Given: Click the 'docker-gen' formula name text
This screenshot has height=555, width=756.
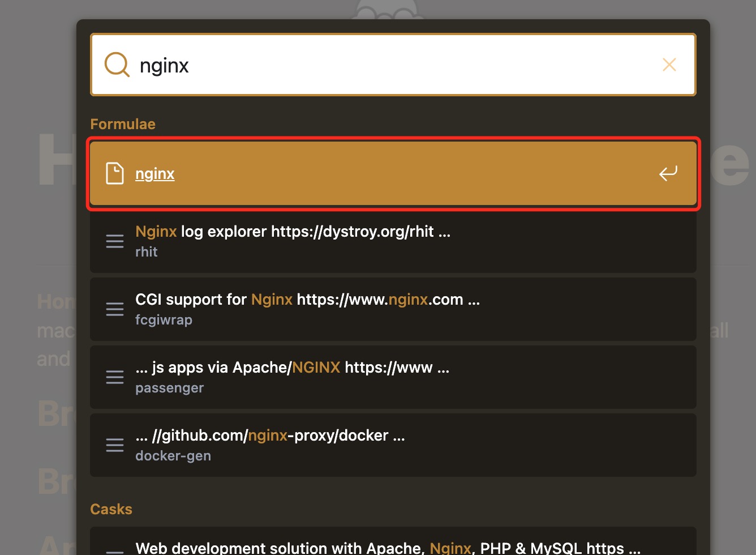Looking at the screenshot, I should [x=173, y=456].
